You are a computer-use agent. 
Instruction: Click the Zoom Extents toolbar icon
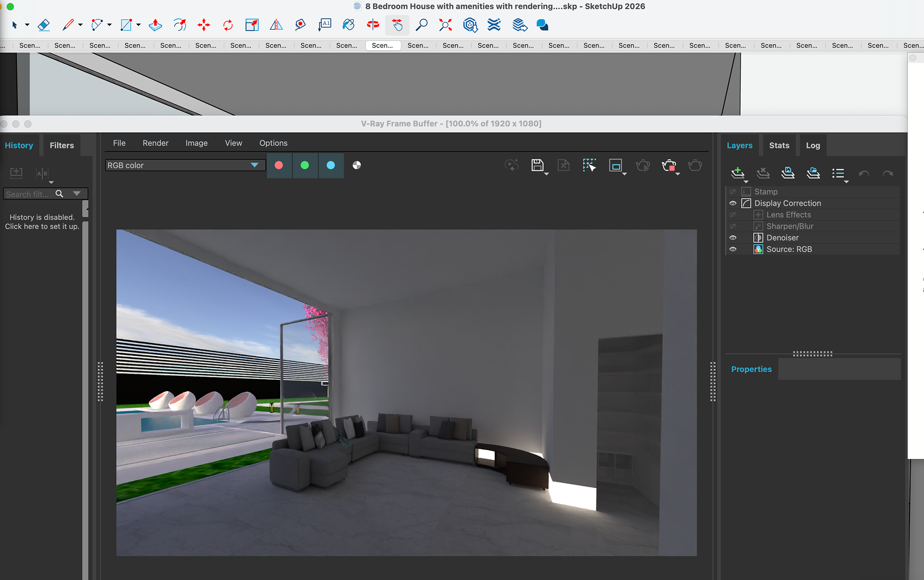[445, 25]
